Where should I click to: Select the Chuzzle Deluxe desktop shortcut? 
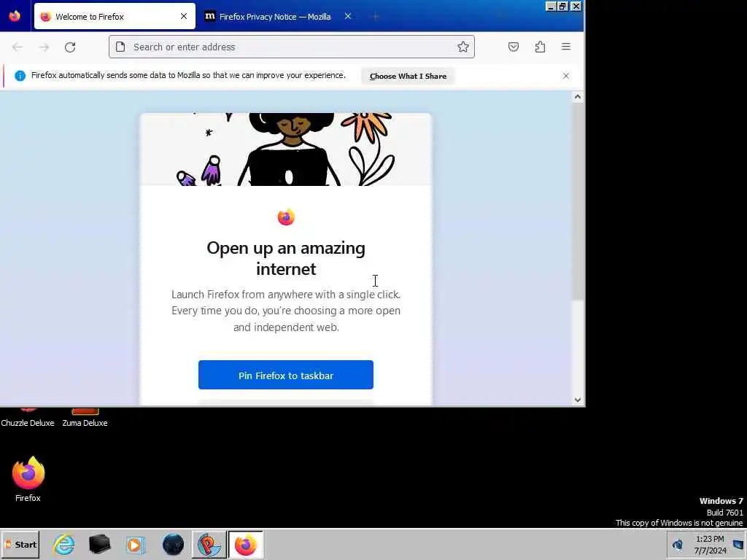(x=28, y=418)
